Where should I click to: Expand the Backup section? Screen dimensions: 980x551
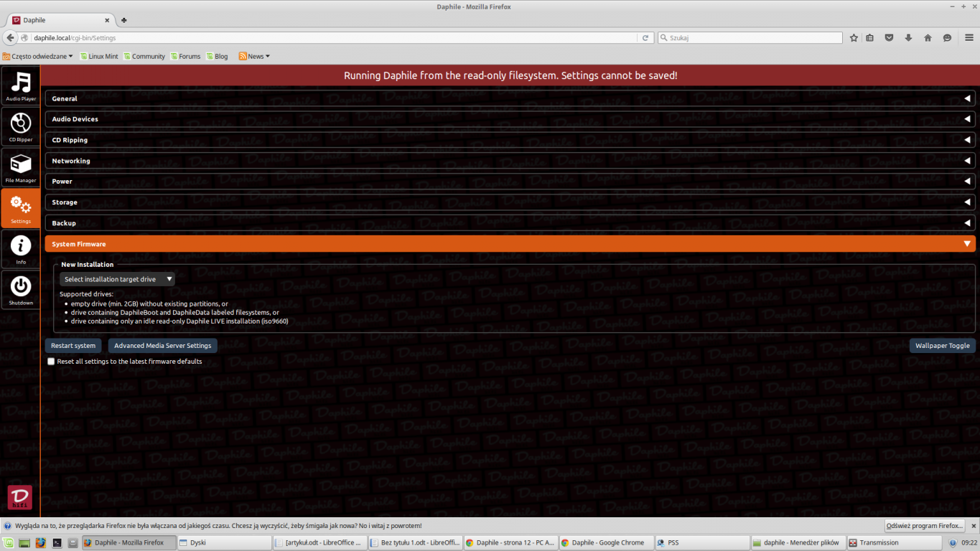510,223
